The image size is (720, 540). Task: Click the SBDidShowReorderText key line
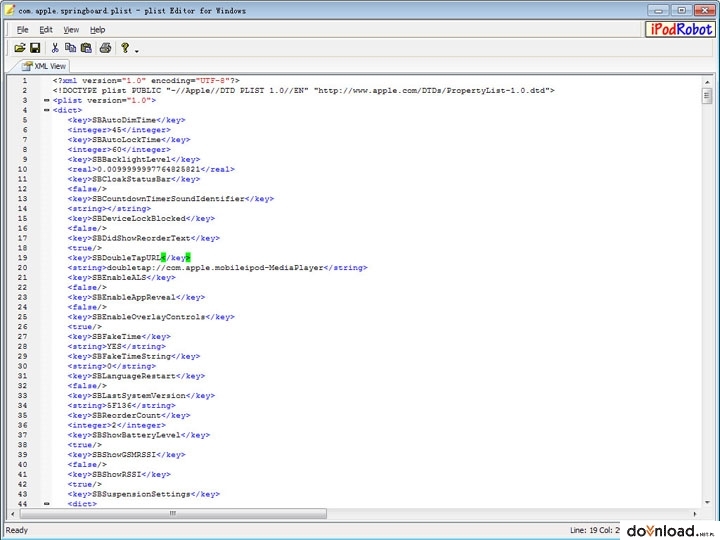(144, 238)
